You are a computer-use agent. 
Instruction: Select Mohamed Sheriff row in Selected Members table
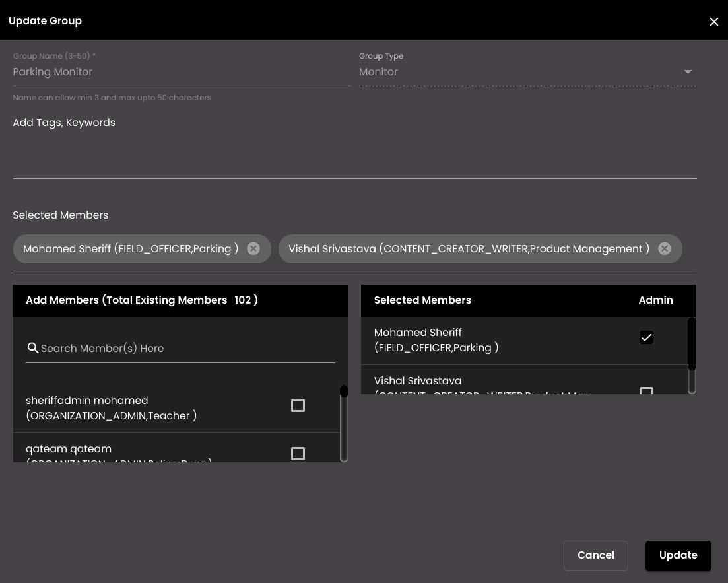coord(523,341)
